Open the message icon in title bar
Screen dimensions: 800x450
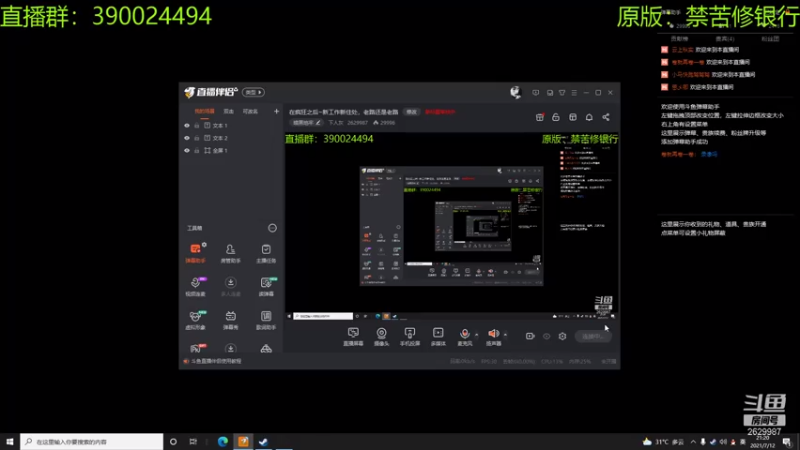pyautogui.click(x=535, y=93)
